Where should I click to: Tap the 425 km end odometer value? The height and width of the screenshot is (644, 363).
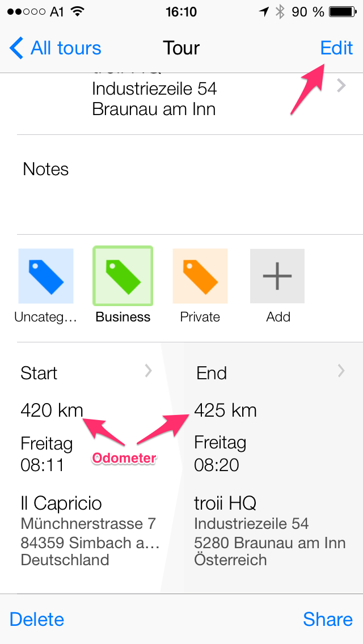(x=225, y=410)
